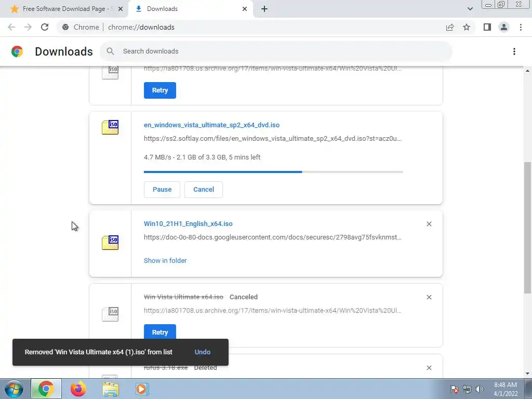The height and width of the screenshot is (399, 532).
Task: Click scrollbar down arrow
Action: (x=527, y=374)
